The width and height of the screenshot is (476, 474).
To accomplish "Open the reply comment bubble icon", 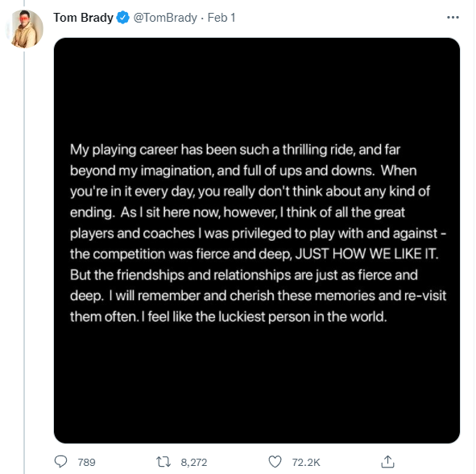I will (60, 462).
